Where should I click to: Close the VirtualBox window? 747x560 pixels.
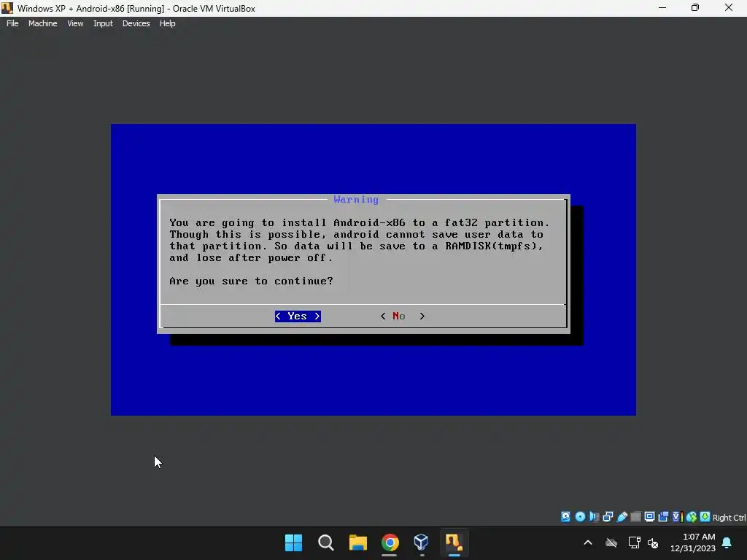click(x=729, y=8)
